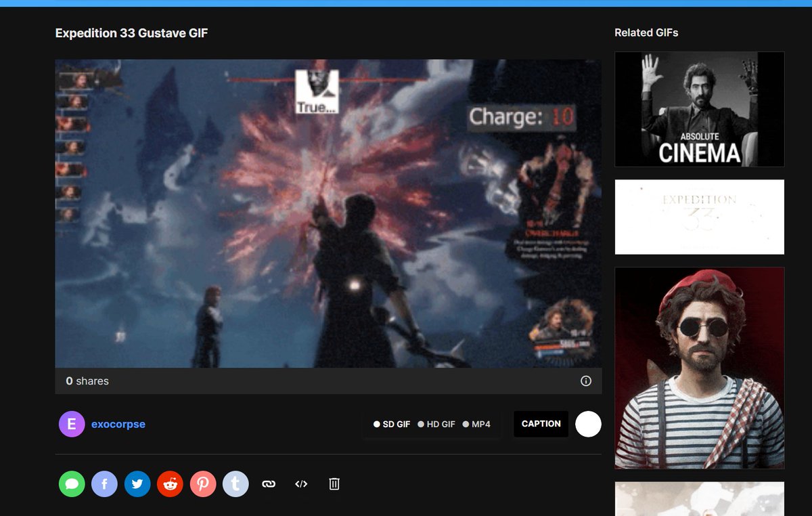Share GIF on Facebook
The width and height of the screenshot is (812, 516).
click(105, 484)
